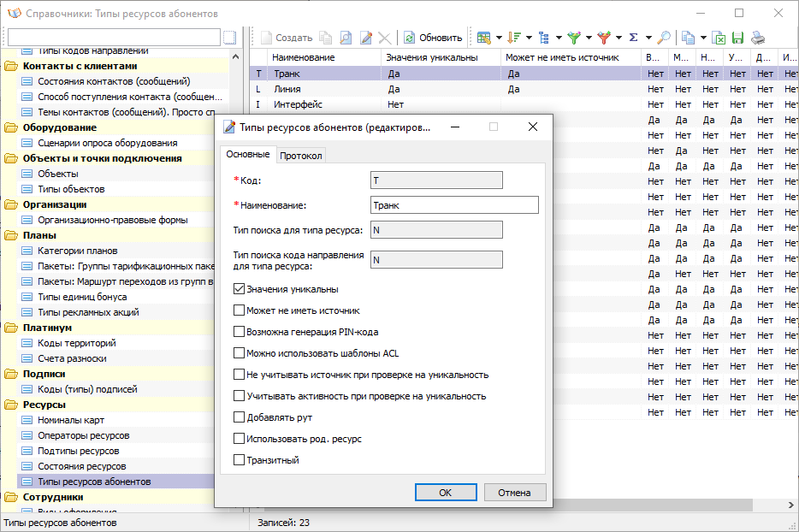Switch to the Протокол tab

[x=300, y=156]
